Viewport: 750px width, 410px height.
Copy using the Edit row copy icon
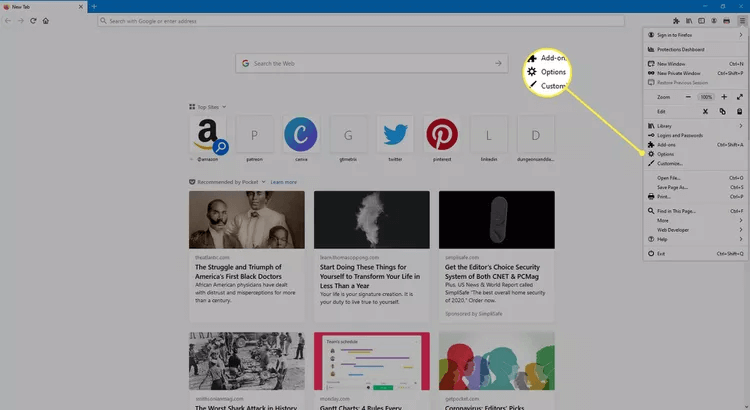[x=722, y=111]
